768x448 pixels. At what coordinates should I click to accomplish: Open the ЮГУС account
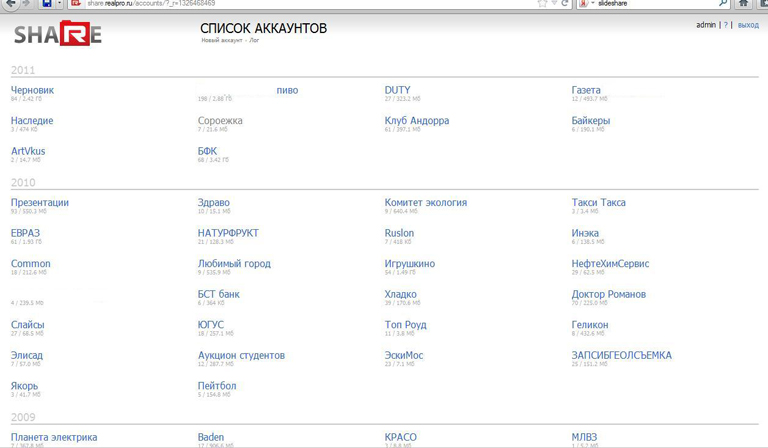[x=211, y=325]
